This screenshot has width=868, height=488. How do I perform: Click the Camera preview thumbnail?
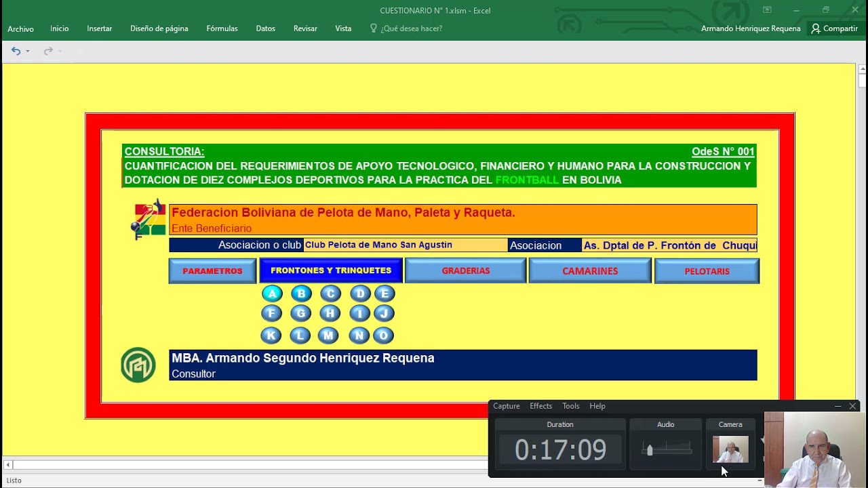pyautogui.click(x=730, y=449)
